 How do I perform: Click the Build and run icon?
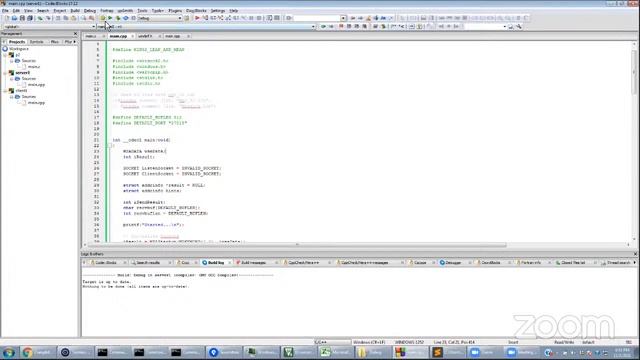[118, 18]
